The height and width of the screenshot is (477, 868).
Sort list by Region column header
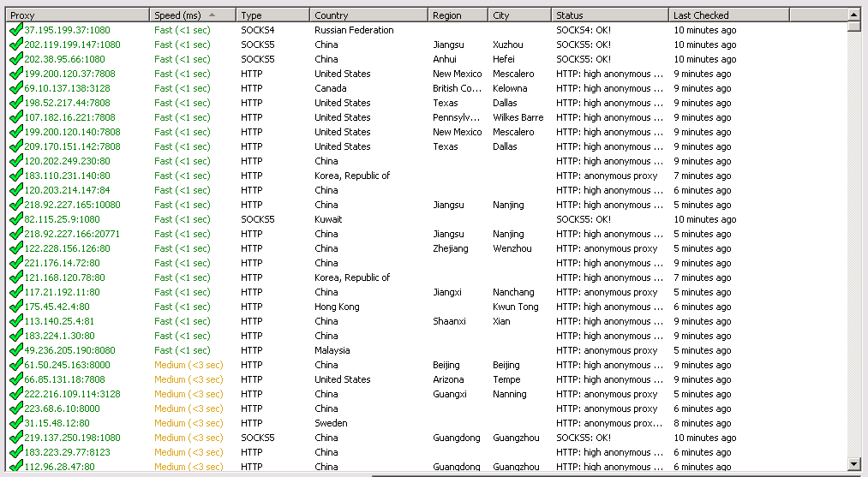click(458, 15)
